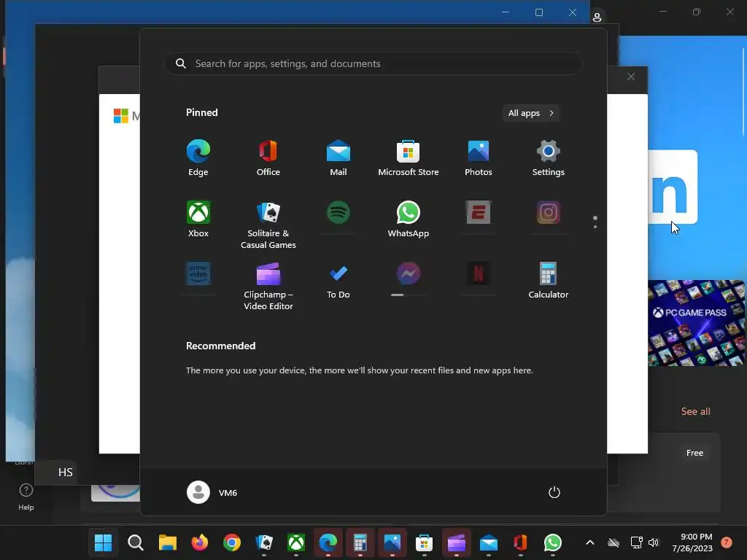Launch the pinned To Do app

[338, 281]
